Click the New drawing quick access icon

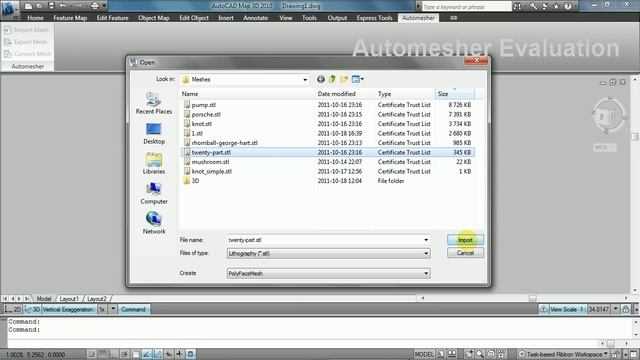[28, 6]
